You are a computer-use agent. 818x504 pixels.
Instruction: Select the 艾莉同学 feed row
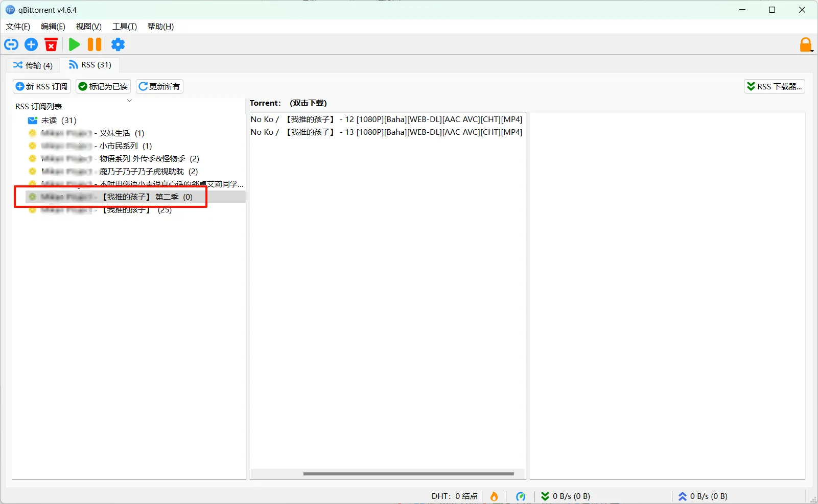click(x=135, y=184)
